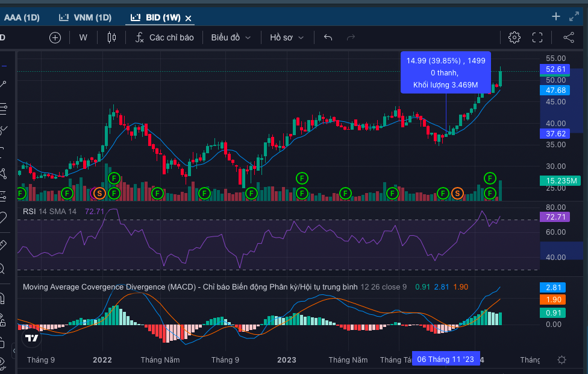The image size is (588, 374).
Task: Click the orange S marker near November 2023
Action: tap(457, 194)
